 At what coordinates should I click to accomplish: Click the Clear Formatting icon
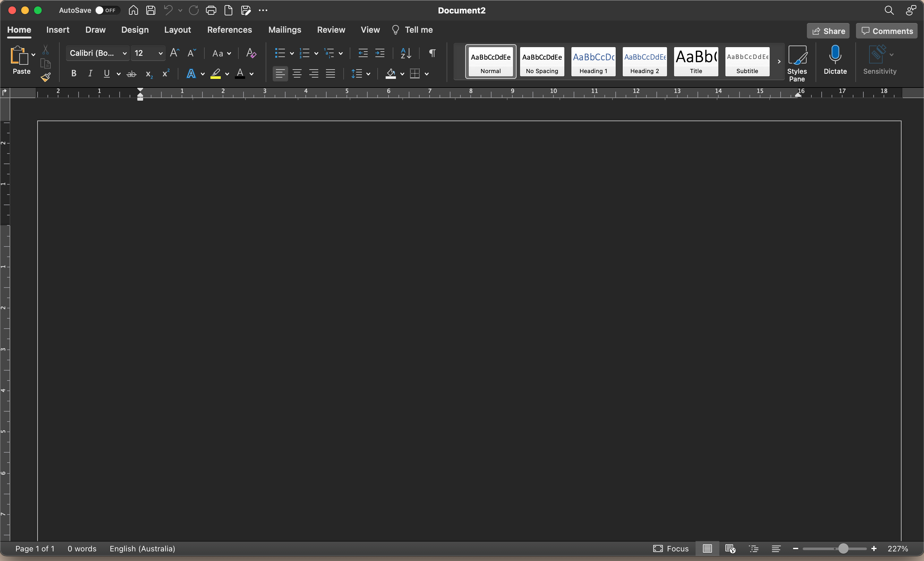click(x=251, y=53)
